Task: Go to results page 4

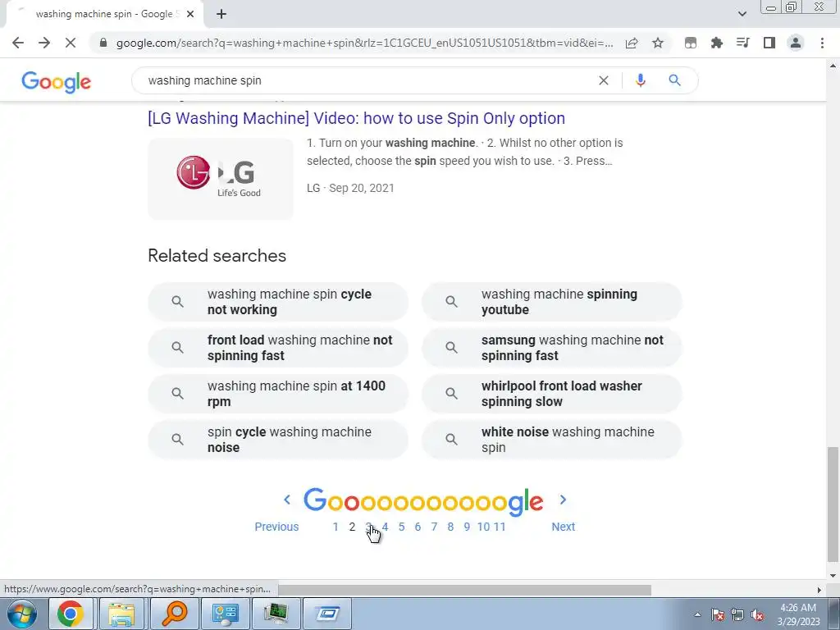Action: click(385, 527)
